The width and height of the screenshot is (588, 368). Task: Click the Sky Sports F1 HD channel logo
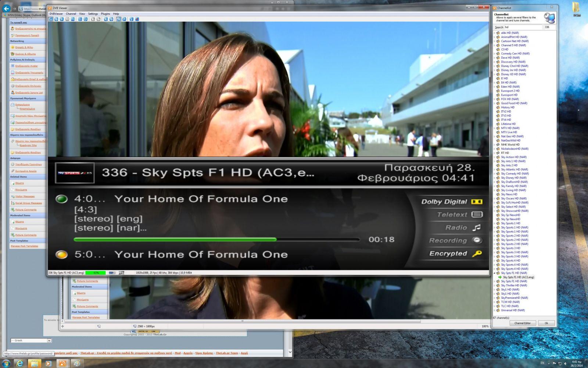coord(75,173)
